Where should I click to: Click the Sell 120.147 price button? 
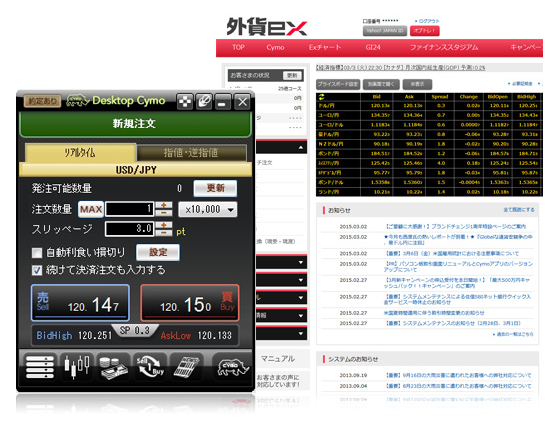(x=80, y=303)
